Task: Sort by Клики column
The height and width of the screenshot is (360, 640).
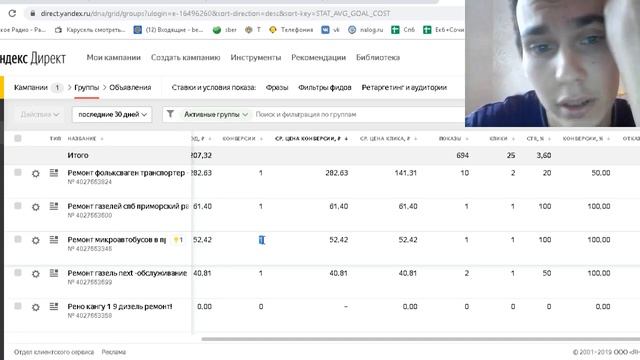Action: 502,139
